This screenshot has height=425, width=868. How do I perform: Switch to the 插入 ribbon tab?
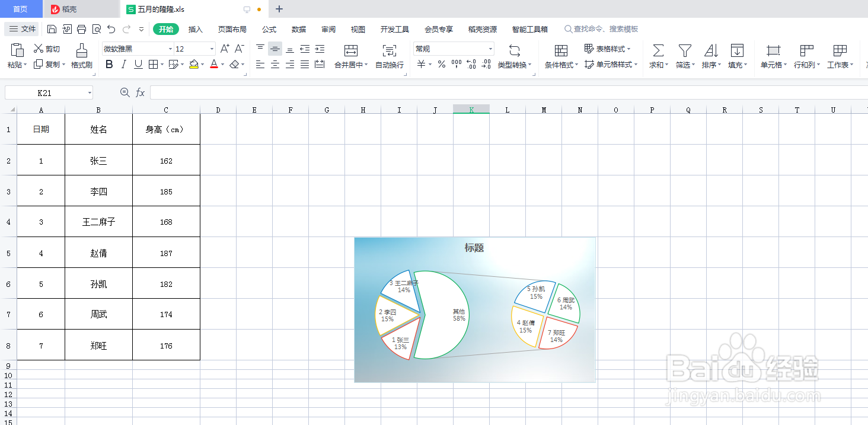(x=196, y=28)
